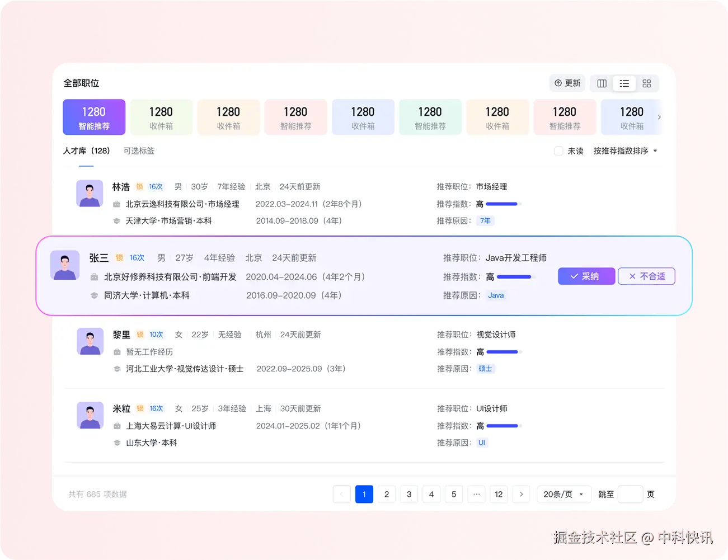Go to next page arrow
This screenshot has height=560, width=728.
coord(521,494)
